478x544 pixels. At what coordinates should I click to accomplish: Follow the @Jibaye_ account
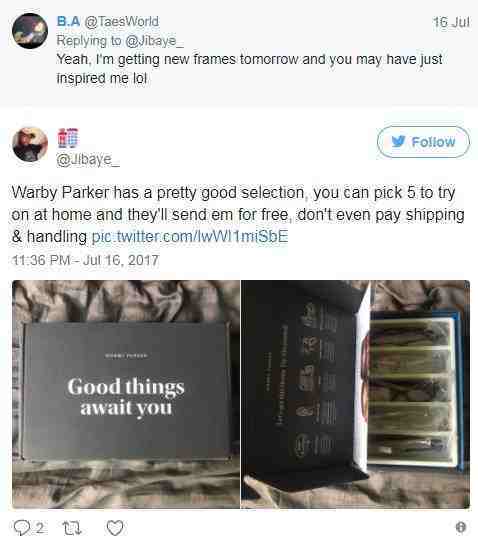point(423,142)
